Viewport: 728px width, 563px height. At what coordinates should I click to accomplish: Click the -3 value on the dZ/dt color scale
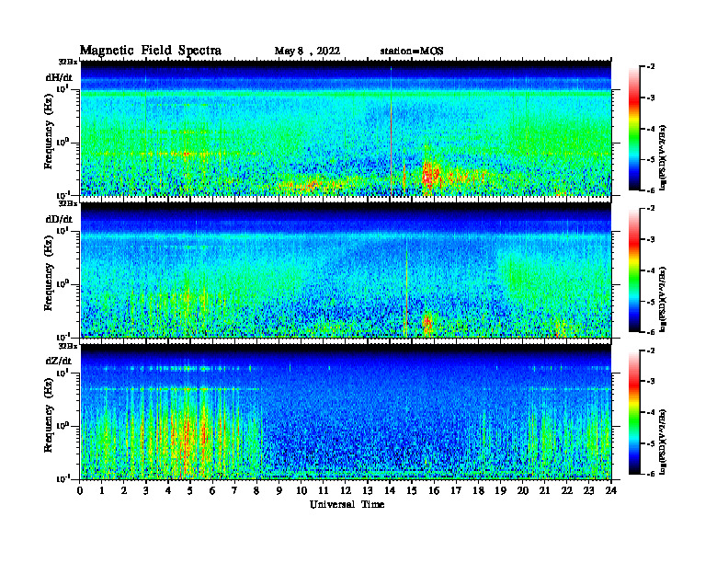651,381
